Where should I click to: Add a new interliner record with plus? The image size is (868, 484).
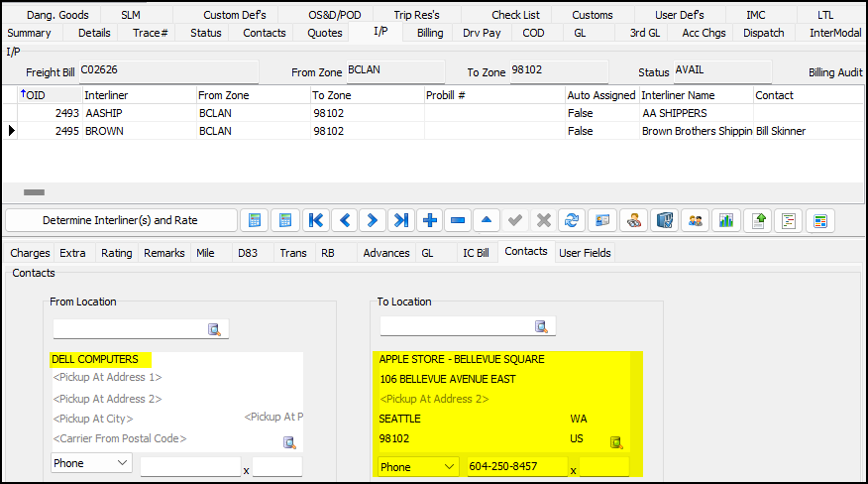429,220
